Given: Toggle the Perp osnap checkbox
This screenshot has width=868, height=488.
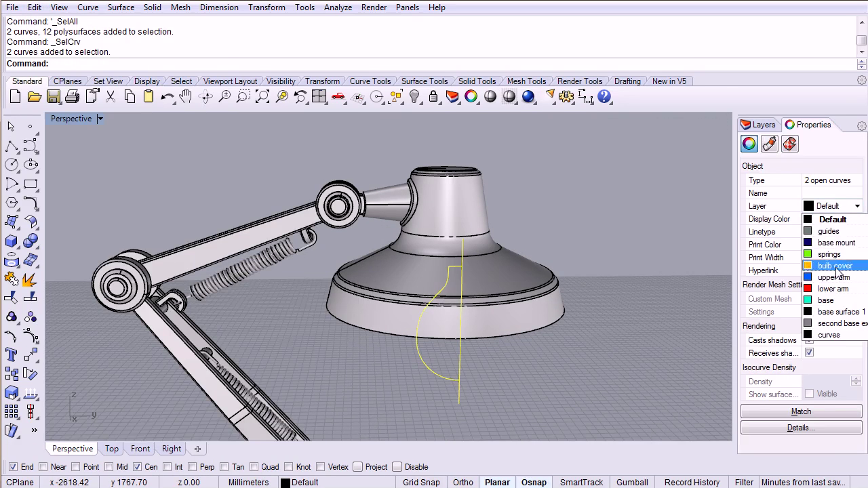Looking at the screenshot, I should pyautogui.click(x=193, y=467).
